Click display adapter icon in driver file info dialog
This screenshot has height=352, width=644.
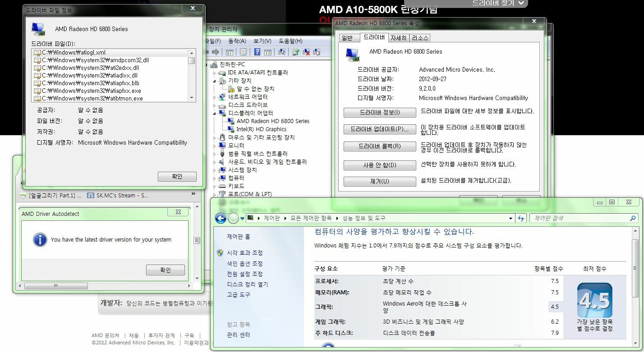tap(39, 29)
